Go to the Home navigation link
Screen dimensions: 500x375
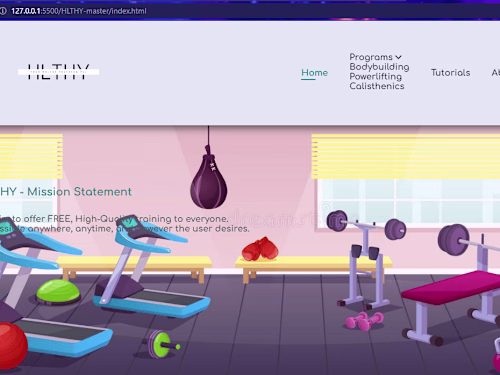tap(314, 73)
